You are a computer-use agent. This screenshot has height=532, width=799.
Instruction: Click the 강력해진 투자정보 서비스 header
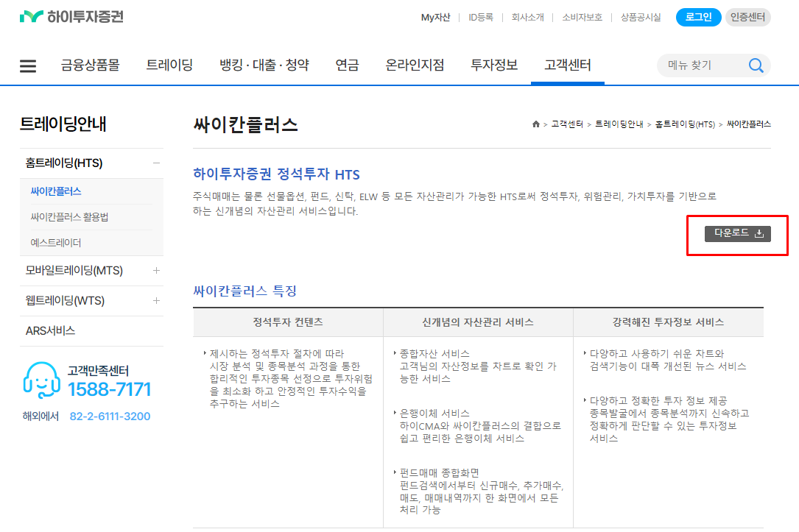pos(668,322)
